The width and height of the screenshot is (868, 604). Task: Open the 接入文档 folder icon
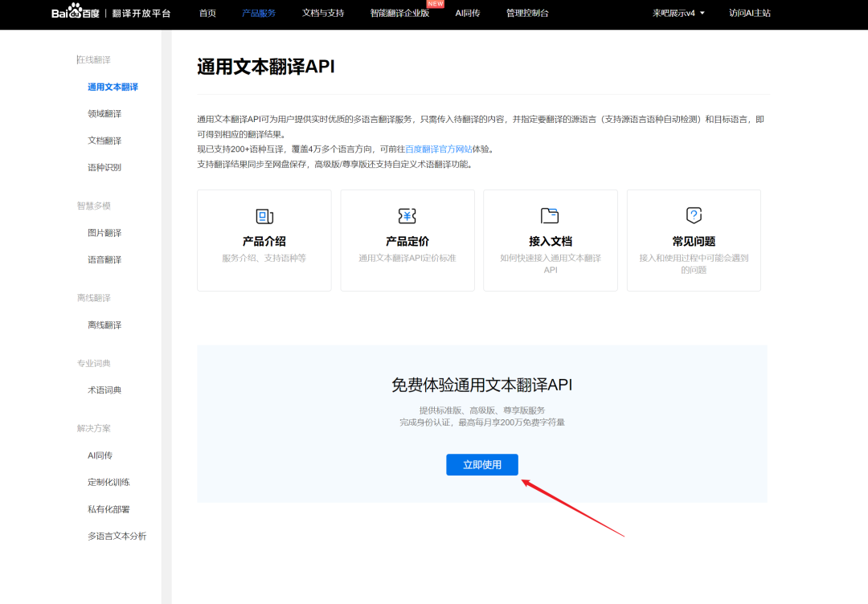551,216
